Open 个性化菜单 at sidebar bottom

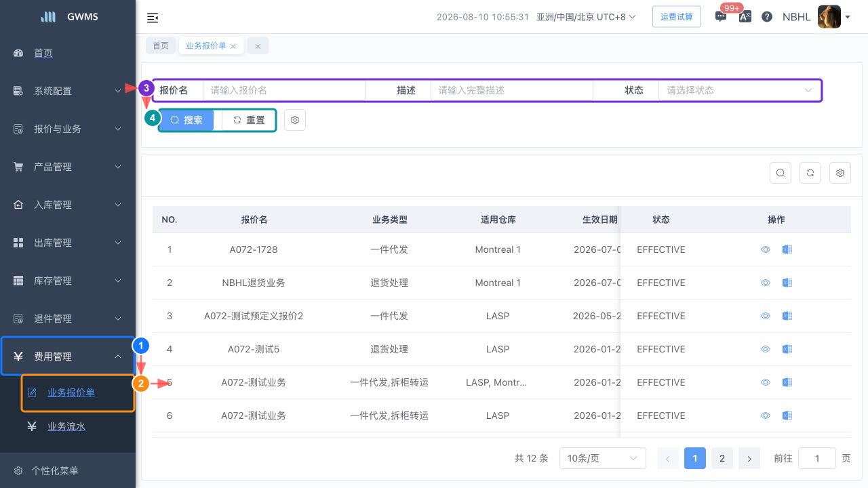(x=68, y=470)
